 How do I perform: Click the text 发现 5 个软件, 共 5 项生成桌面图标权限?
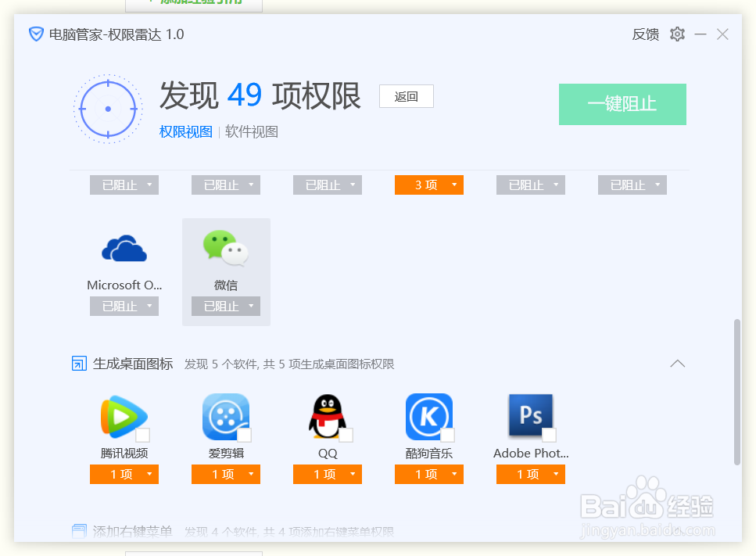[289, 364]
